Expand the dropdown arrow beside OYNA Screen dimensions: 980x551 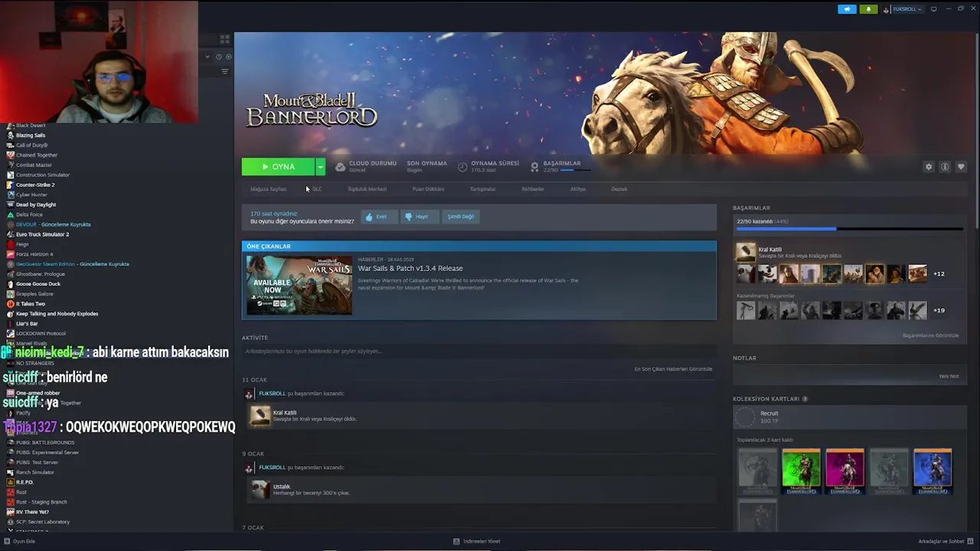(320, 167)
